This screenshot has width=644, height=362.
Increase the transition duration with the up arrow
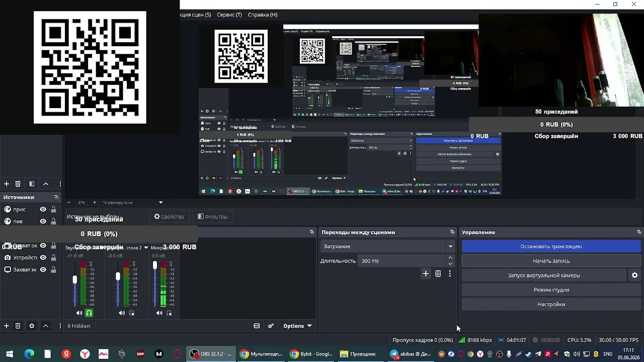pos(450,258)
